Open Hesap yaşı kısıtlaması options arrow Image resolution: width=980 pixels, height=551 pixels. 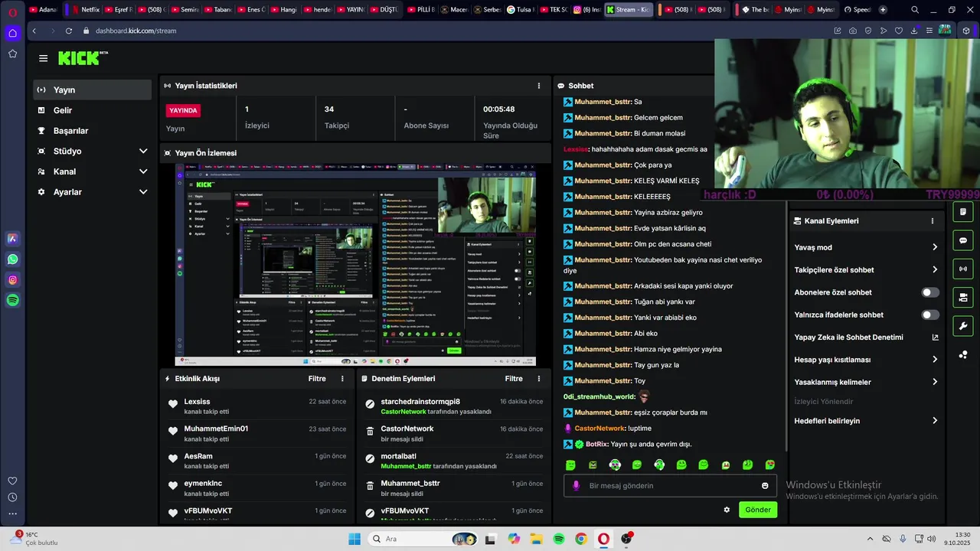tap(935, 360)
